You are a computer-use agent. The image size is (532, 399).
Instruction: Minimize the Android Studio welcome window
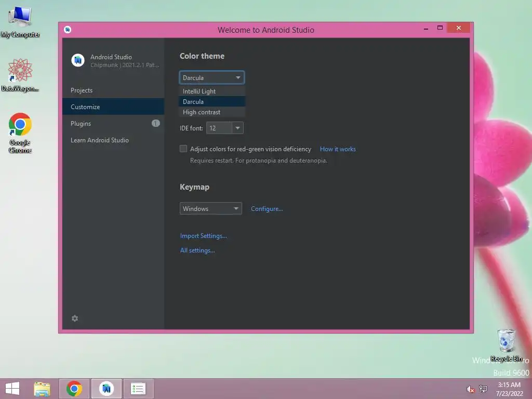pos(426,29)
